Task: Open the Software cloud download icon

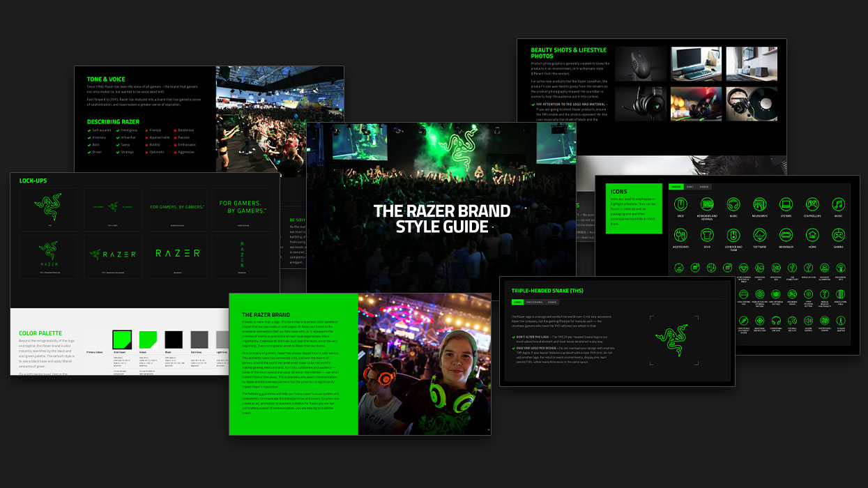Action: [x=759, y=235]
